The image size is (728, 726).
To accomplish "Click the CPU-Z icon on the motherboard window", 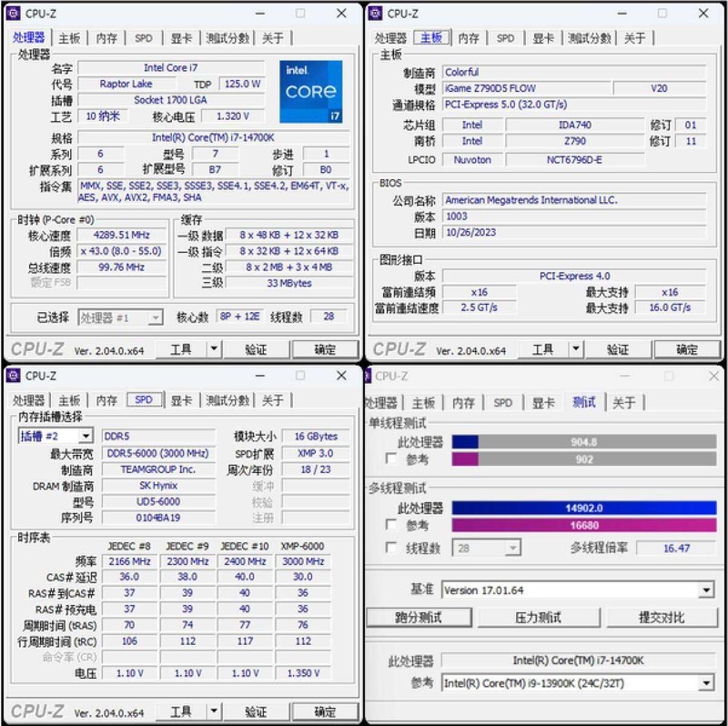I will click(x=376, y=14).
